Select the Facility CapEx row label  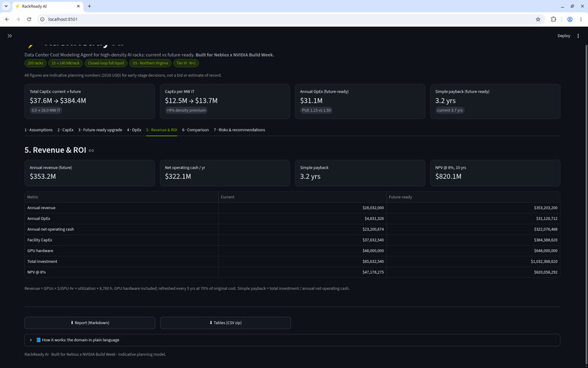(x=39, y=240)
